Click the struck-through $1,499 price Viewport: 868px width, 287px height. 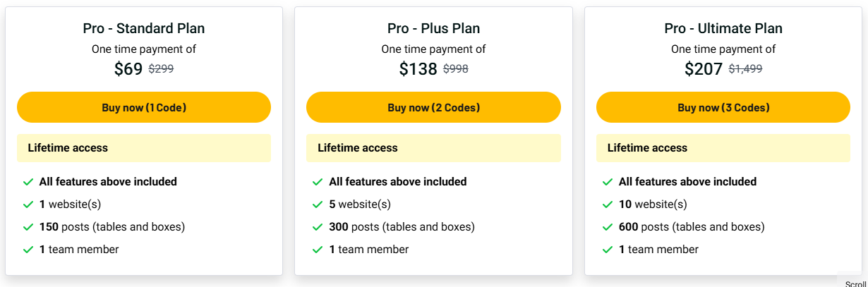click(745, 69)
